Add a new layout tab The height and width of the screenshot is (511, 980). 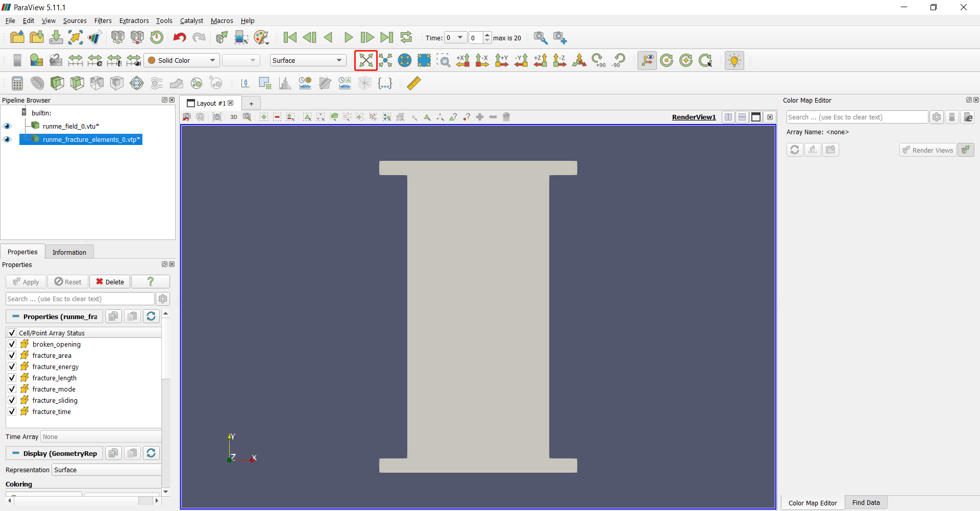coord(251,104)
